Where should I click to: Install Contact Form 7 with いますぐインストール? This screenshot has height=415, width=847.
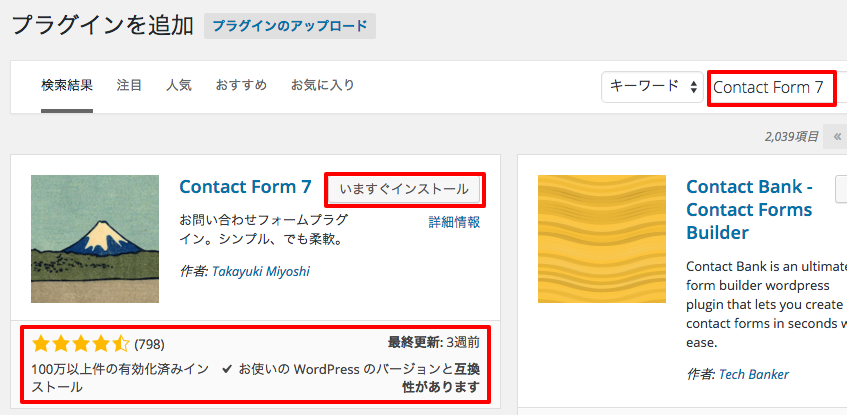pyautogui.click(x=404, y=189)
